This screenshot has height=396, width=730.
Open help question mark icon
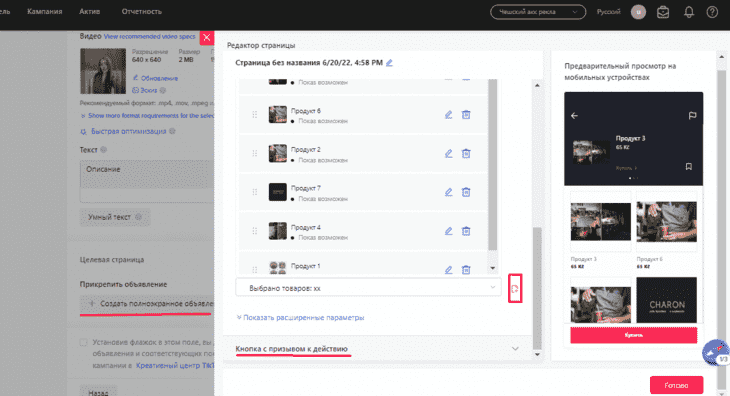(712, 12)
